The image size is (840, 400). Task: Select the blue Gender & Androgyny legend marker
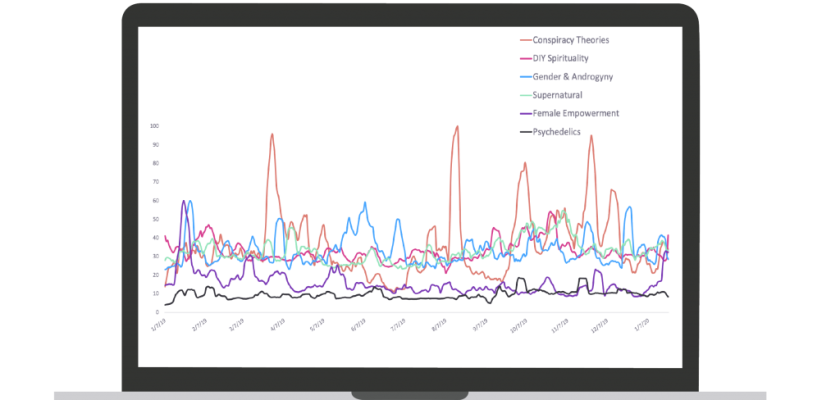tap(525, 76)
